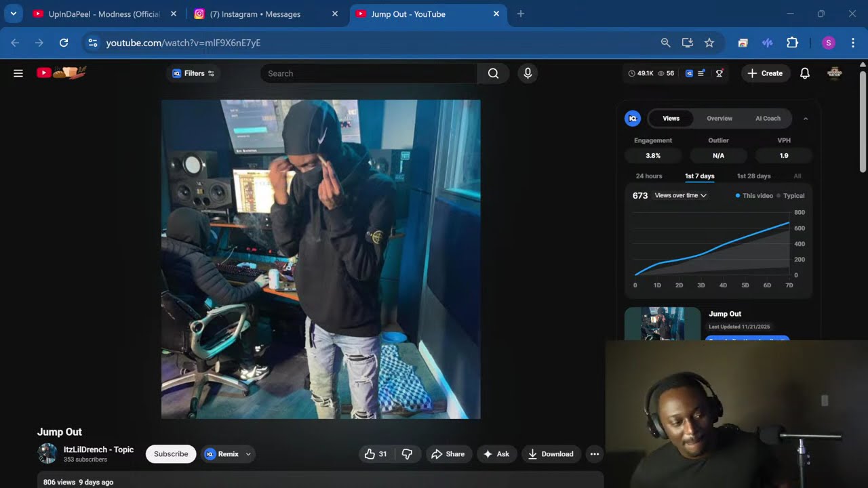This screenshot has height=488, width=868.
Task: Toggle the Filters button
Action: (193, 73)
